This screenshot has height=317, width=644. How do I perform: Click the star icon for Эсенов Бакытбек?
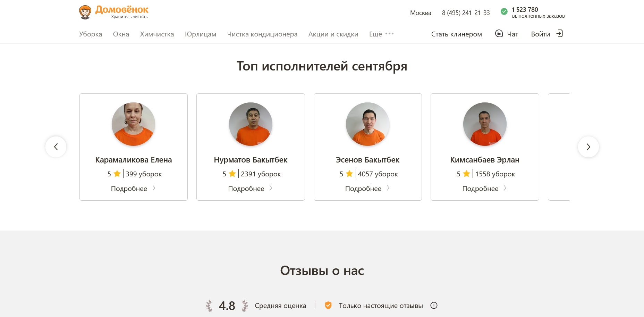point(349,174)
